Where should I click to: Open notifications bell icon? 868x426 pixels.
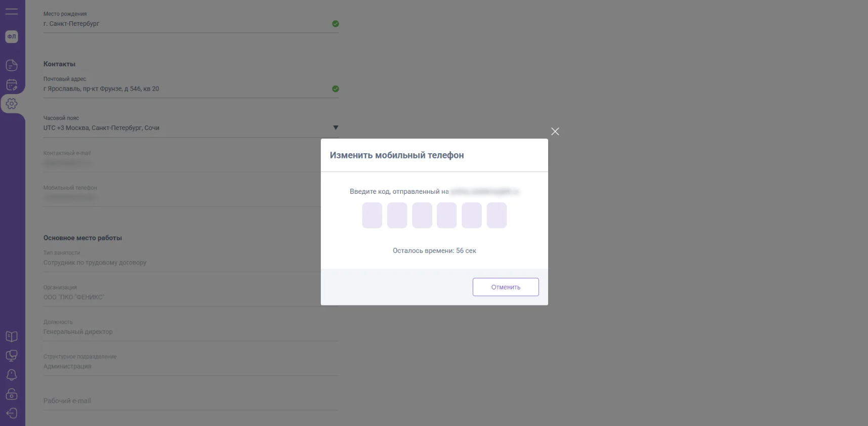12,375
